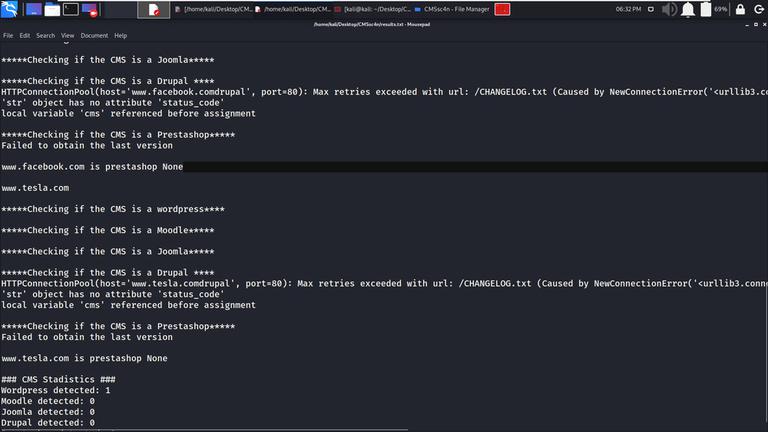
Task: Open the Kali applications menu
Action: click(x=9, y=9)
